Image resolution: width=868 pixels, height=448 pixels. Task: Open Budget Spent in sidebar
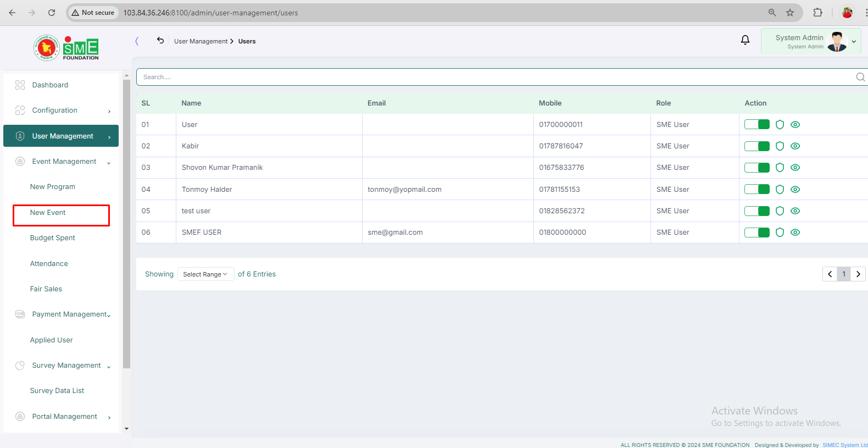tap(53, 238)
